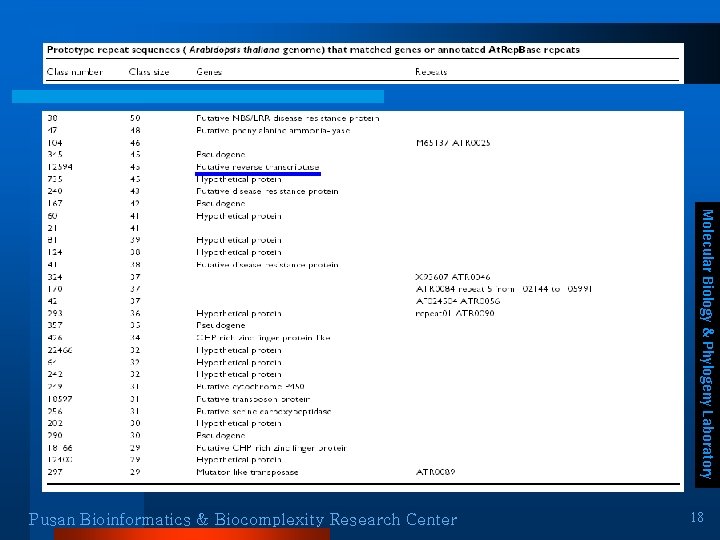
Task: Click 'Pseudogene' in the class 345 row
Action: 220,155
